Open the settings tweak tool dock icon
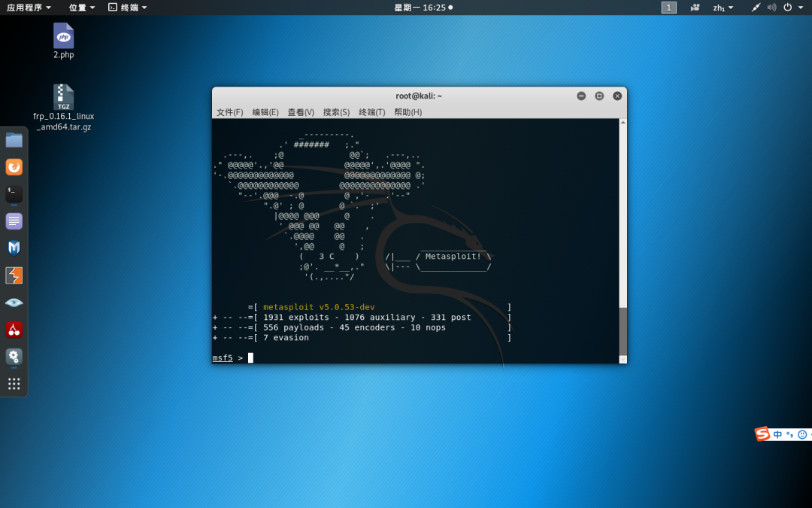 (x=14, y=357)
